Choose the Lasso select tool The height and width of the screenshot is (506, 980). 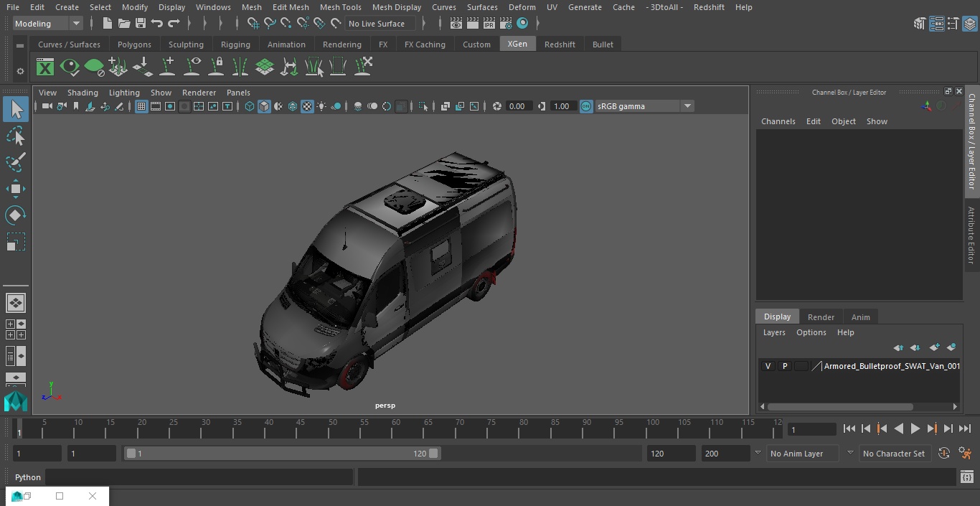pos(15,136)
